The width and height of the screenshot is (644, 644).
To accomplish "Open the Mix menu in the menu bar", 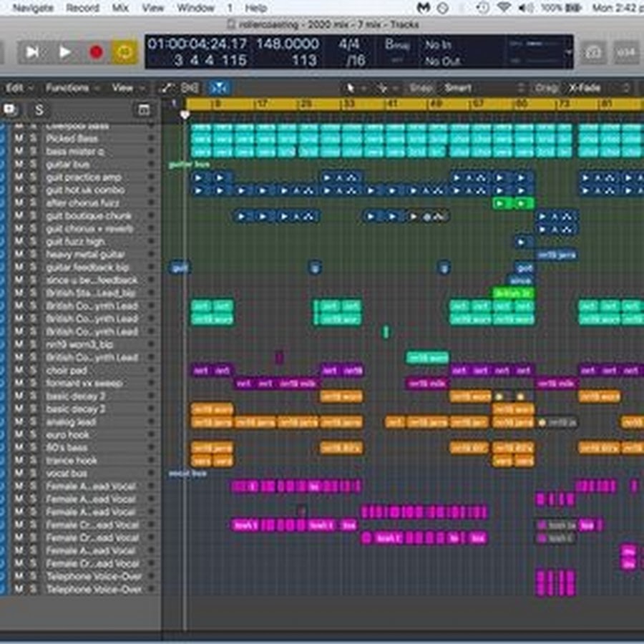I will (121, 8).
